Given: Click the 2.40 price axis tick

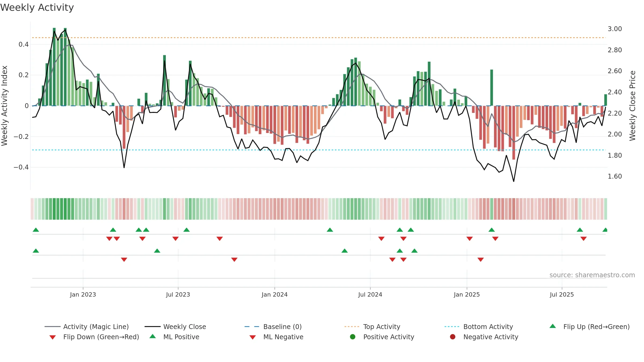Looking at the screenshot, I should click(615, 92).
